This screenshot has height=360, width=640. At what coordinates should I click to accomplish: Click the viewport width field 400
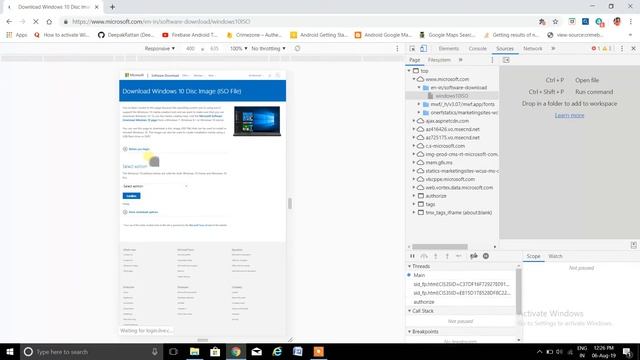coord(190,49)
